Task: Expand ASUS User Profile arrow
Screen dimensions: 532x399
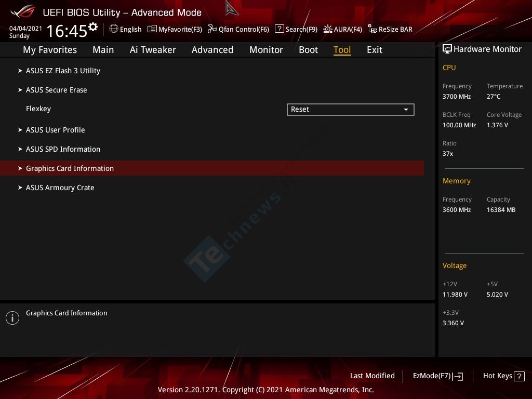Action: coord(20,129)
